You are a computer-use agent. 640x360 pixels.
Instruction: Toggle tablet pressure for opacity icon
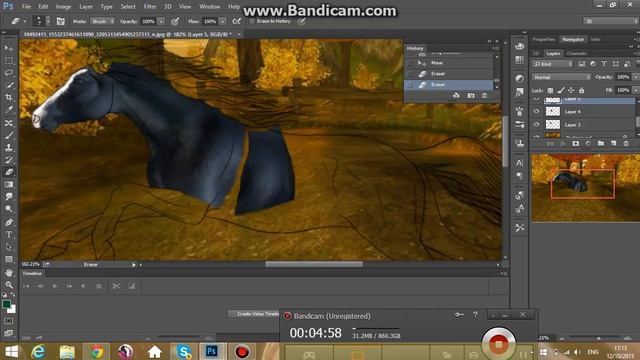[x=175, y=21]
